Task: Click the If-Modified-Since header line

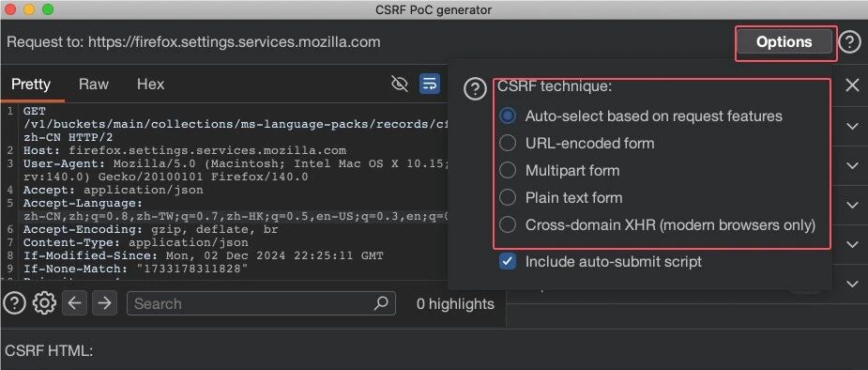Action: pos(204,255)
